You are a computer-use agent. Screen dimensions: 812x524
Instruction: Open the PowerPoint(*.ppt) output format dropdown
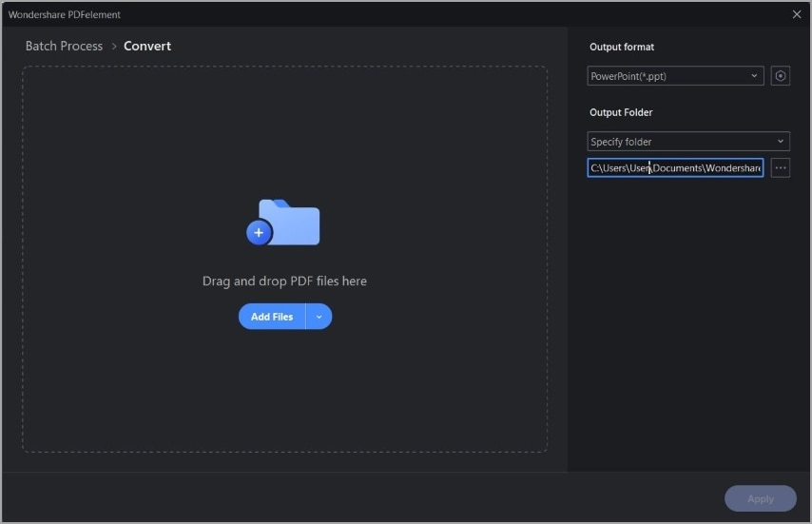point(675,76)
